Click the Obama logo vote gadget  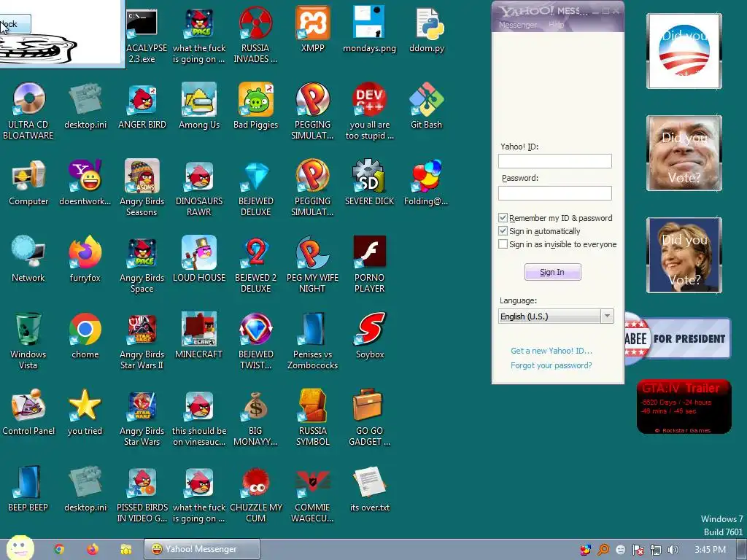click(684, 52)
